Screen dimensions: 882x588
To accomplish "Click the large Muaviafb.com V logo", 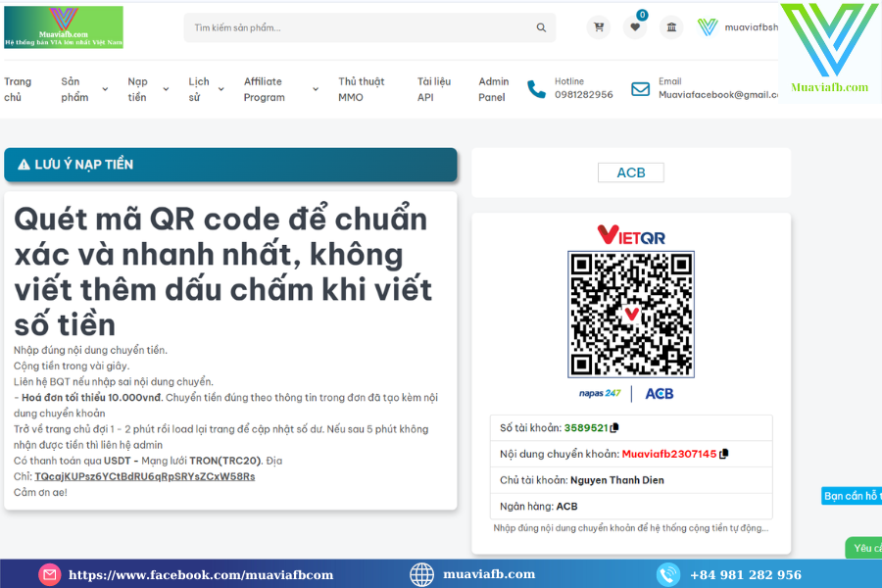I will click(830, 48).
